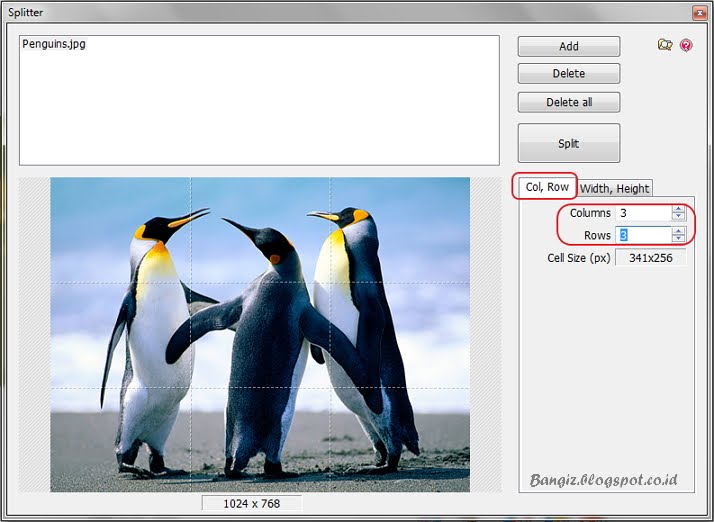Image resolution: width=714 pixels, height=522 pixels.
Task: Focus the Rows number field
Action: click(x=643, y=235)
